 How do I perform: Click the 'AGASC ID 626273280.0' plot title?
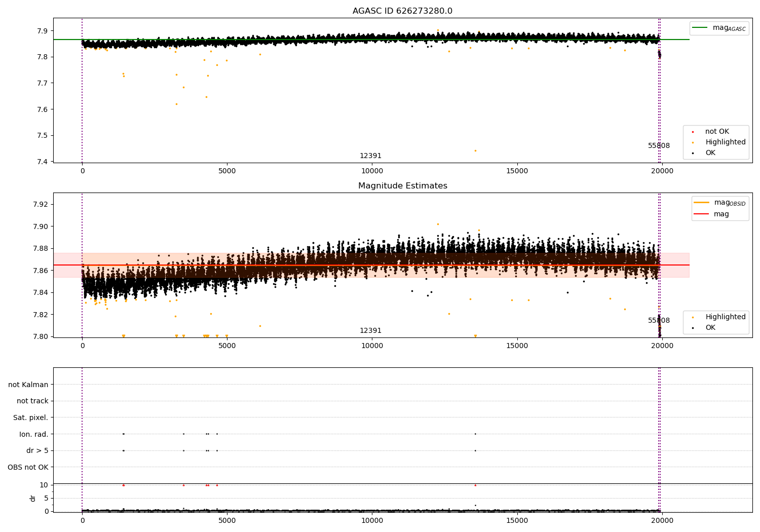pos(402,11)
